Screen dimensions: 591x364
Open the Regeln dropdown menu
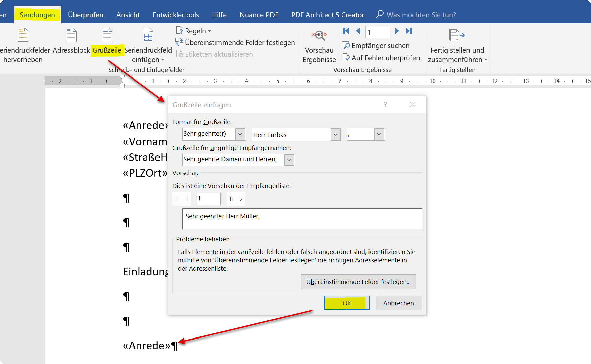pos(194,31)
